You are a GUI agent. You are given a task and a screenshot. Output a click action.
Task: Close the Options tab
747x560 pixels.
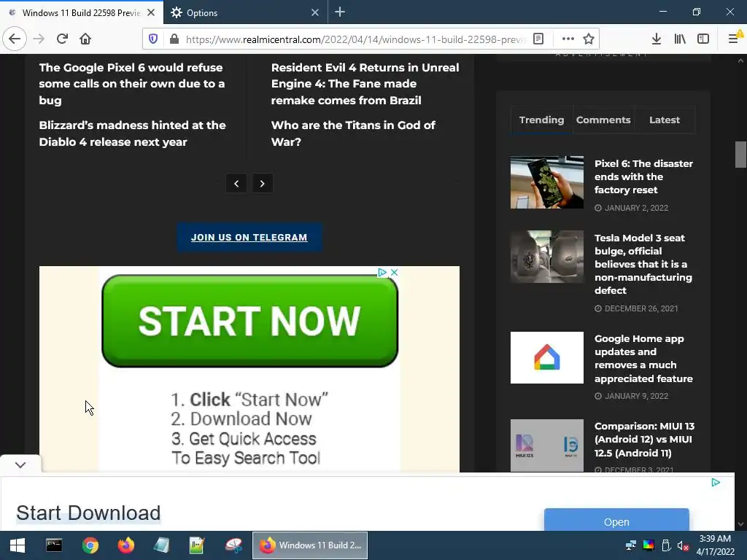point(315,12)
